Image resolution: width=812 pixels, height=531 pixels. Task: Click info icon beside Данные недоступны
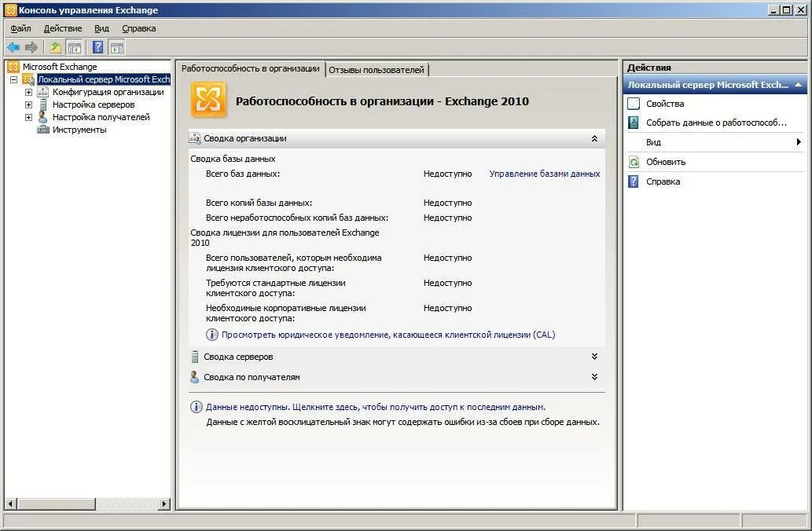point(197,407)
